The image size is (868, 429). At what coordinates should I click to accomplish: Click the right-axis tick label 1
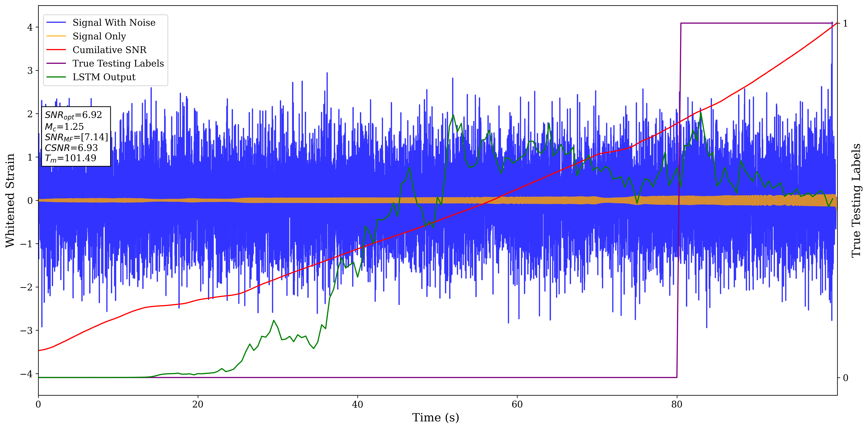click(x=845, y=24)
